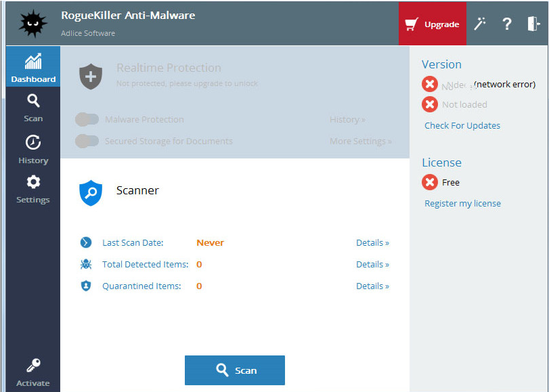Click the Not loaded status text

(464, 104)
